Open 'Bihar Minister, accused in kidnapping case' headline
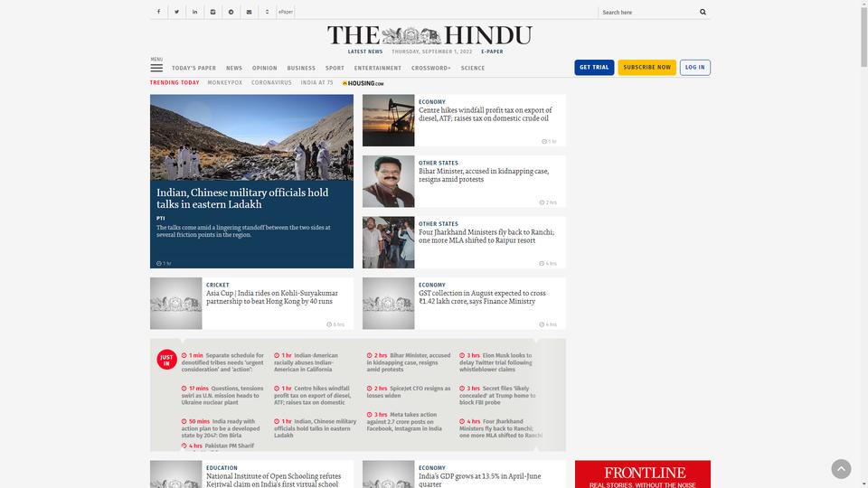Image resolution: width=868 pixels, height=488 pixels. coord(484,175)
